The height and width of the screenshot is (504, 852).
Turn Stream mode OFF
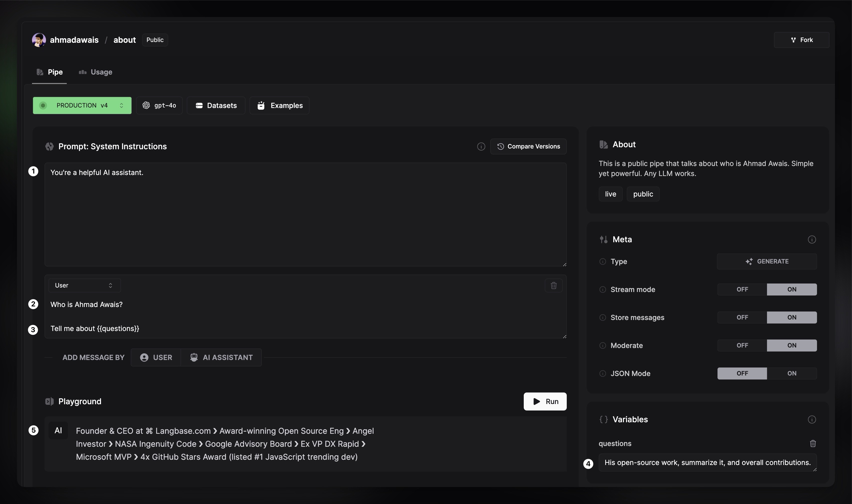742,289
